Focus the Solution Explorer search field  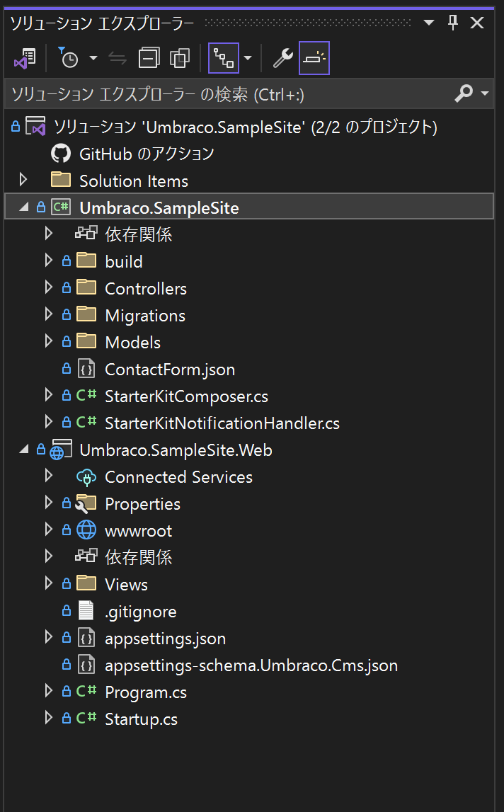pos(227,94)
